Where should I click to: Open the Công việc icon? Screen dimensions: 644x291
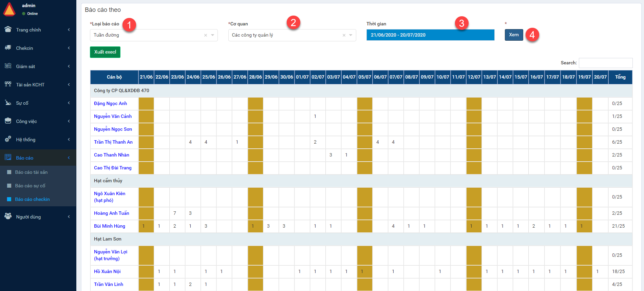[8, 121]
